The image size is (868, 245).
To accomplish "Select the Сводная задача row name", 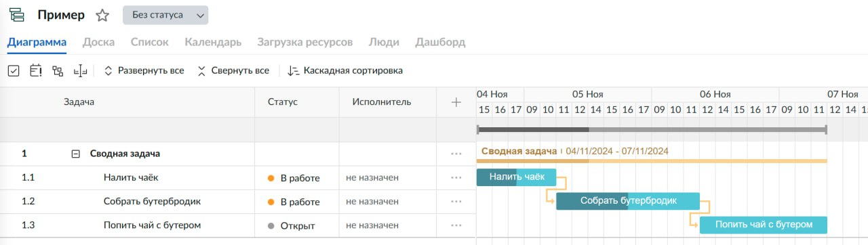I will [125, 154].
